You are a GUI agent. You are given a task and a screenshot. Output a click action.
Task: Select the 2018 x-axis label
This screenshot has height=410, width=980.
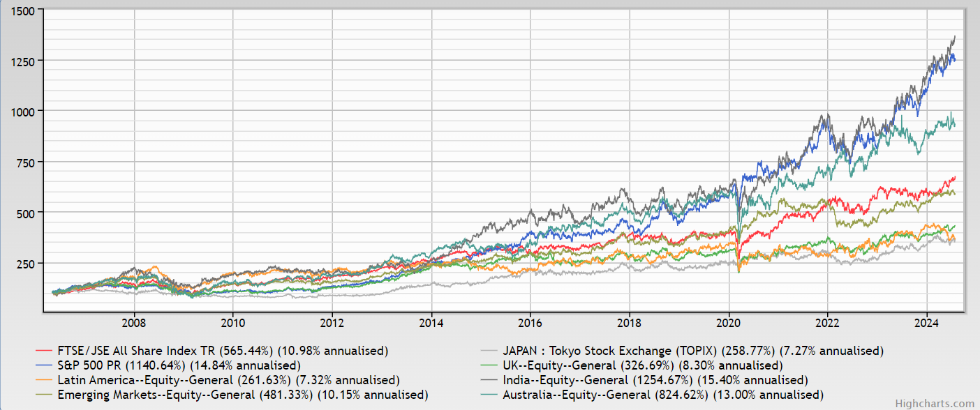pos(630,324)
